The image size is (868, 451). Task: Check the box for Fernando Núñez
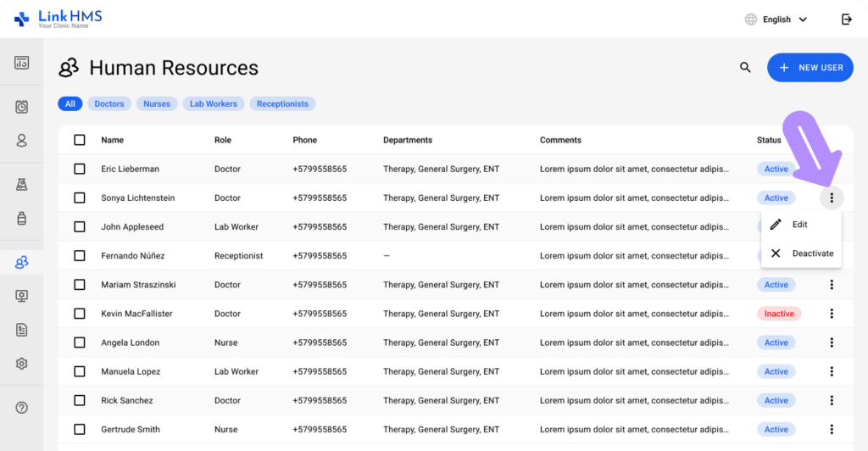pos(80,256)
